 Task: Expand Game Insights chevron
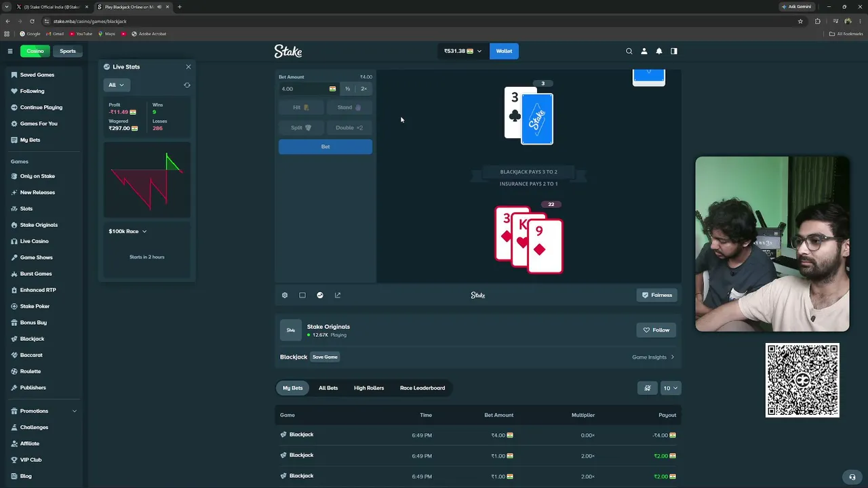point(673,357)
